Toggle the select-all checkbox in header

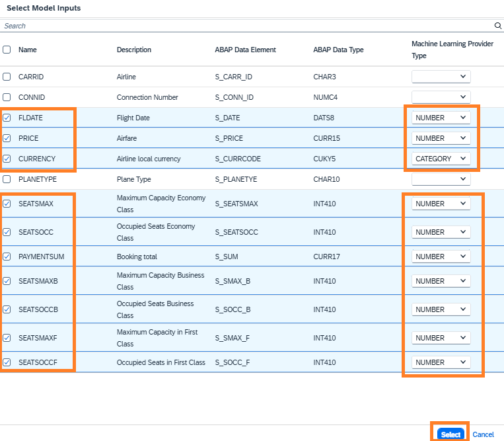(7, 50)
